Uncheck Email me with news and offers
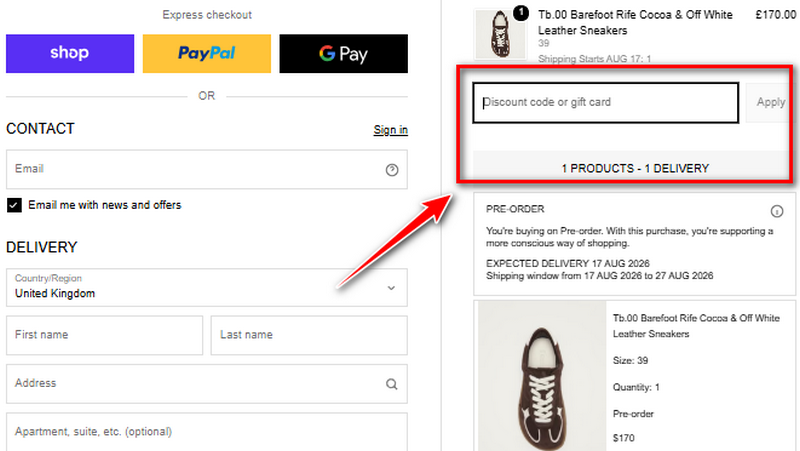The width and height of the screenshot is (800, 451). tap(14, 205)
